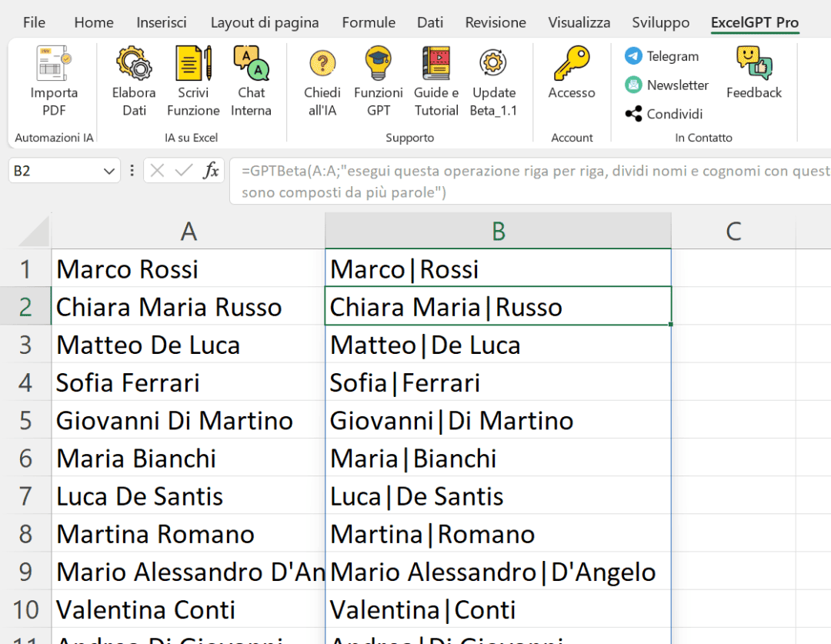Expand the Name Box dropdown arrow
Image resolution: width=831 pixels, height=644 pixels.
click(108, 171)
